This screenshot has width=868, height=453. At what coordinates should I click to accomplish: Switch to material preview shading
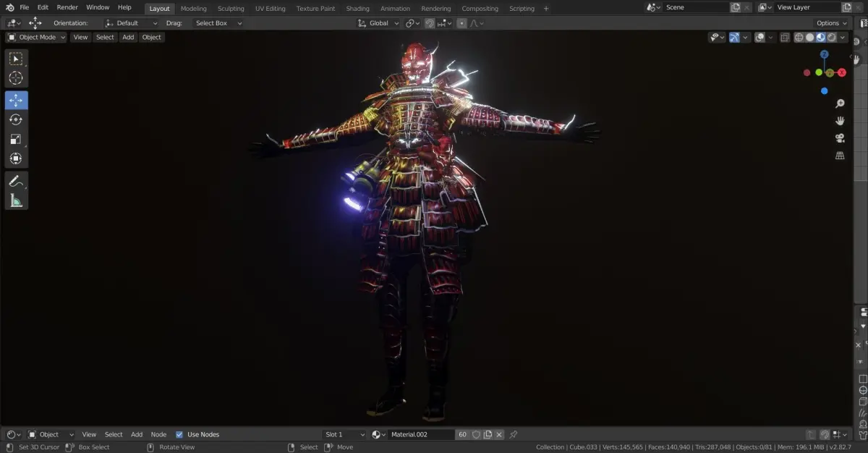pos(821,38)
